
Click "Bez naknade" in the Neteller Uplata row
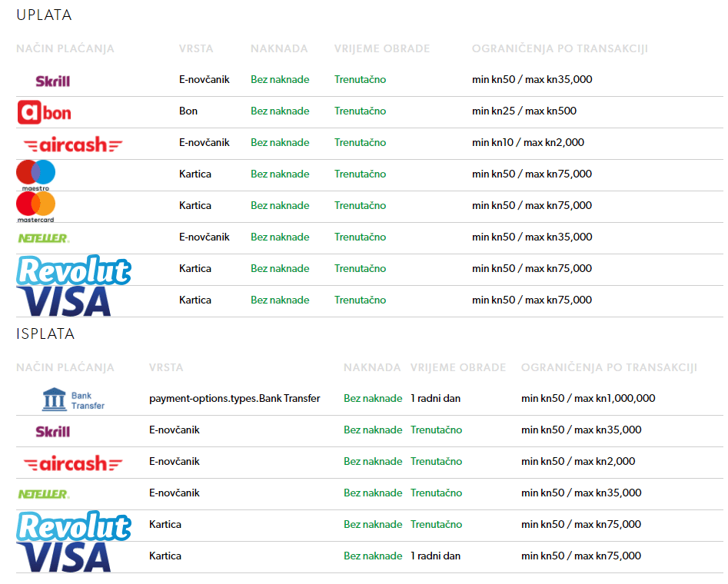coord(280,237)
